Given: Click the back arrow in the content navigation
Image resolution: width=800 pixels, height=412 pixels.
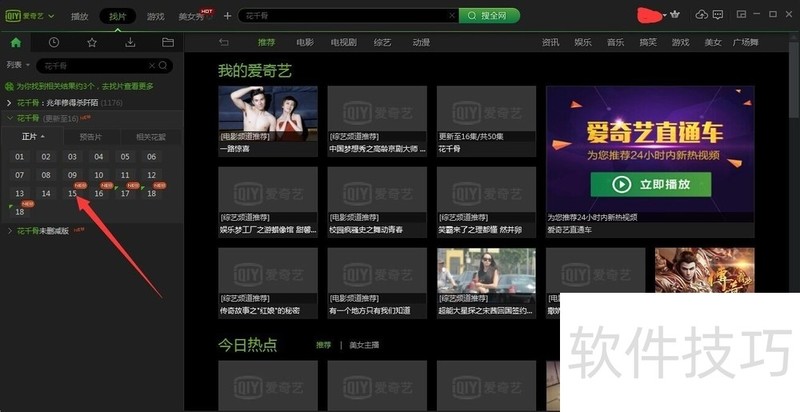Looking at the screenshot, I should click(223, 42).
